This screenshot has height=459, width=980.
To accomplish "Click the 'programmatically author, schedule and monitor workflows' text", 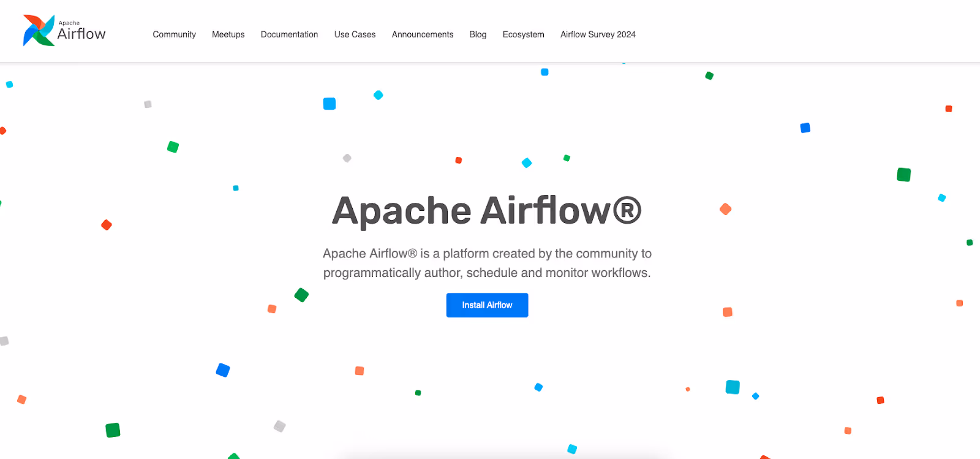I will (487, 273).
